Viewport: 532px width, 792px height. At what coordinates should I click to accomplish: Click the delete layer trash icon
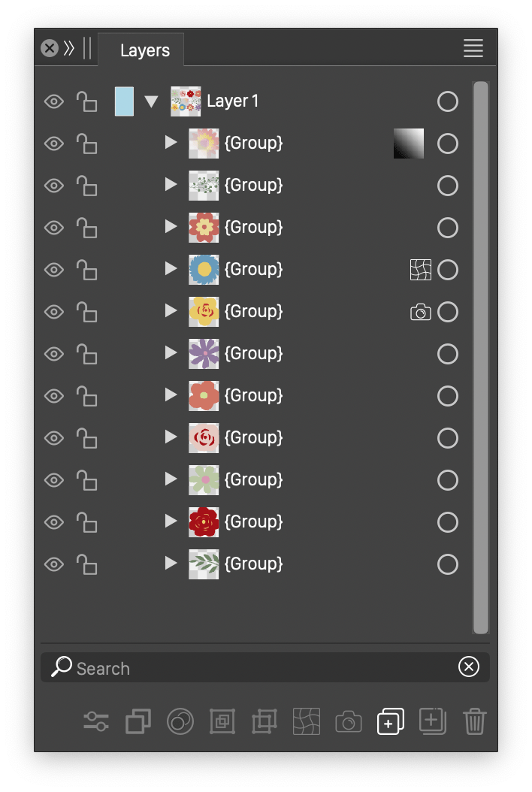474,721
